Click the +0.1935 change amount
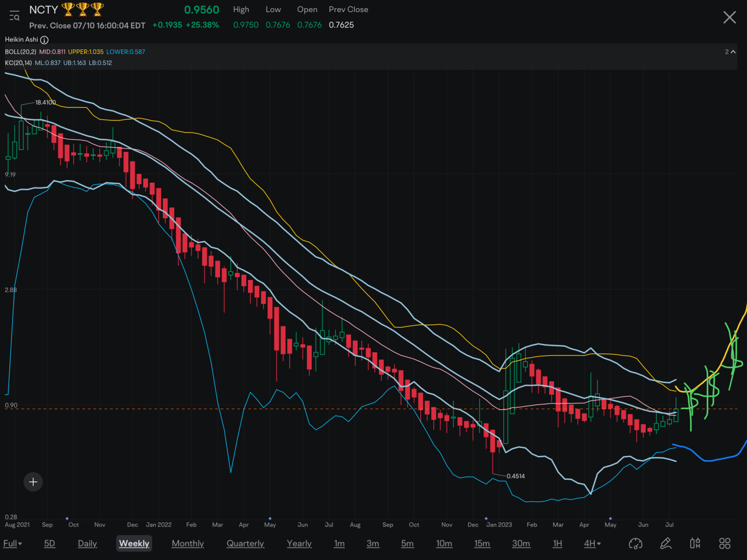Viewport: 747px width, 560px height. pos(167,25)
